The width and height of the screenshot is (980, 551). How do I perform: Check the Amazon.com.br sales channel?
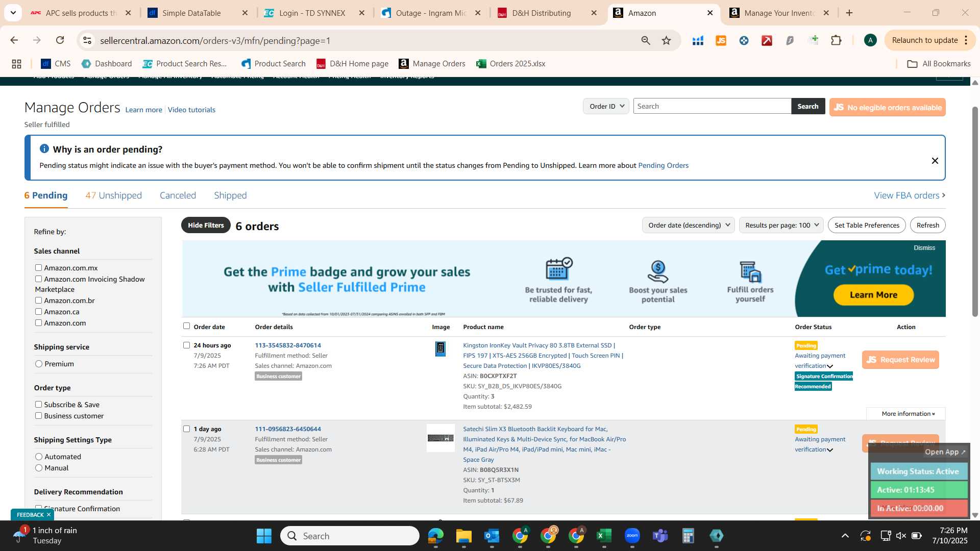[x=38, y=300]
